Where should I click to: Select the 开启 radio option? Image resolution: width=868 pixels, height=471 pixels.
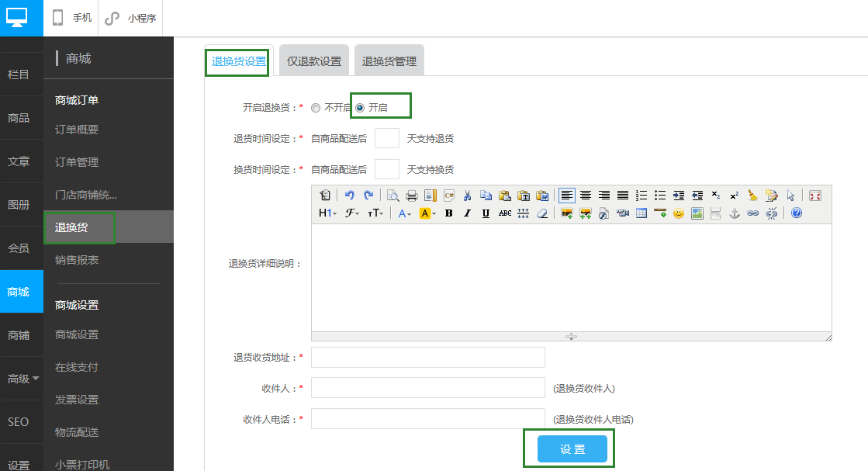tap(360, 108)
